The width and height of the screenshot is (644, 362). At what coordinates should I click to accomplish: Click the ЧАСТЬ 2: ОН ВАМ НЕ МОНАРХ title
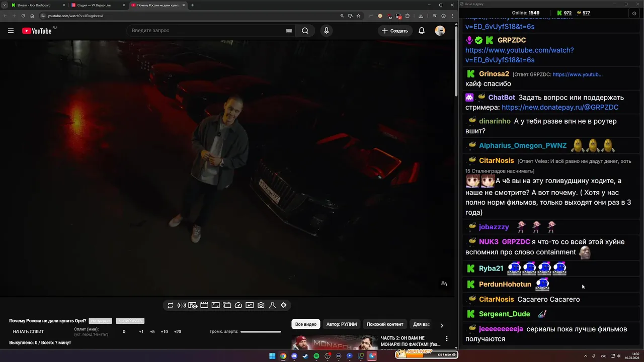click(411, 341)
